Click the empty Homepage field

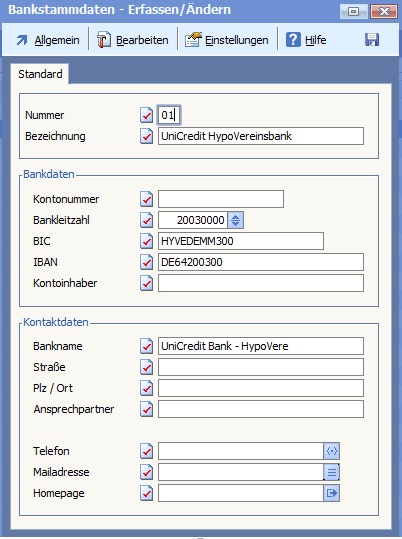click(x=240, y=493)
